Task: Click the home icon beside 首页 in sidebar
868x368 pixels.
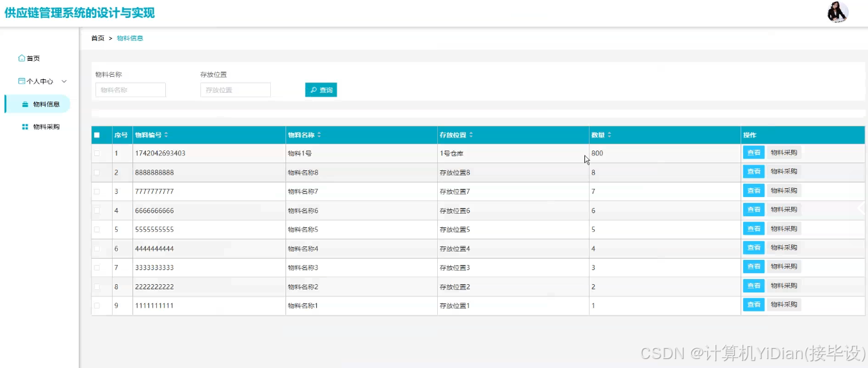Action: tap(22, 58)
